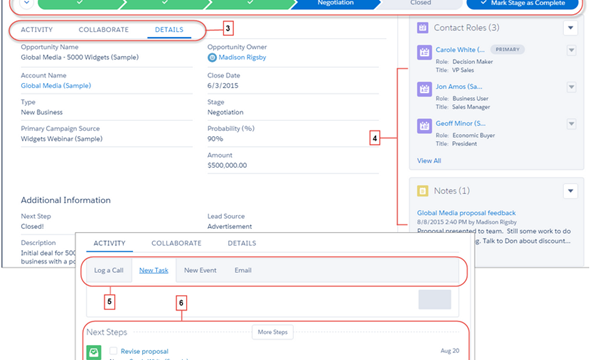Click the opportunity name Global Media widgets value
Image resolution: width=590 pixels, height=360 pixels.
(x=80, y=58)
